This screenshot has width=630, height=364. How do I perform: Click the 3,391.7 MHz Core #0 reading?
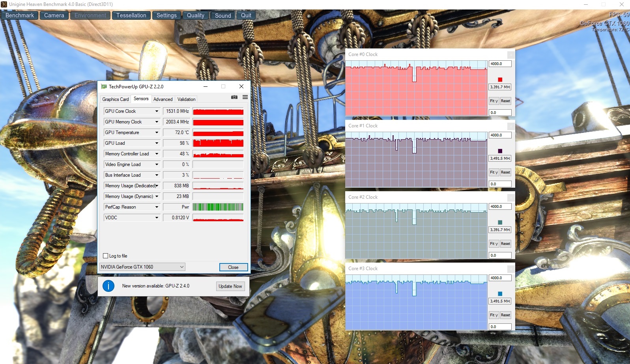(x=500, y=87)
